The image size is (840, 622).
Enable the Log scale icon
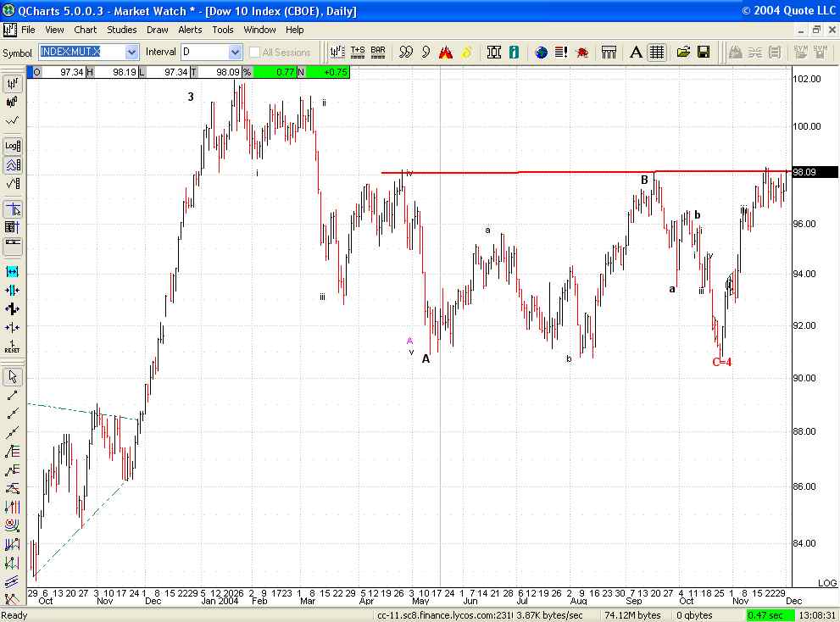click(11, 145)
